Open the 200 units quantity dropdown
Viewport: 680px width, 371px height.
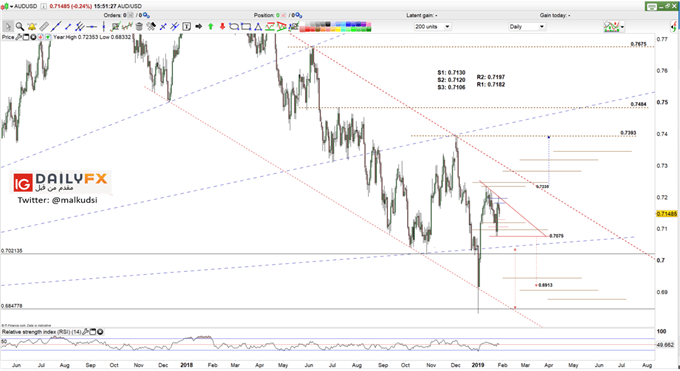coord(432,26)
